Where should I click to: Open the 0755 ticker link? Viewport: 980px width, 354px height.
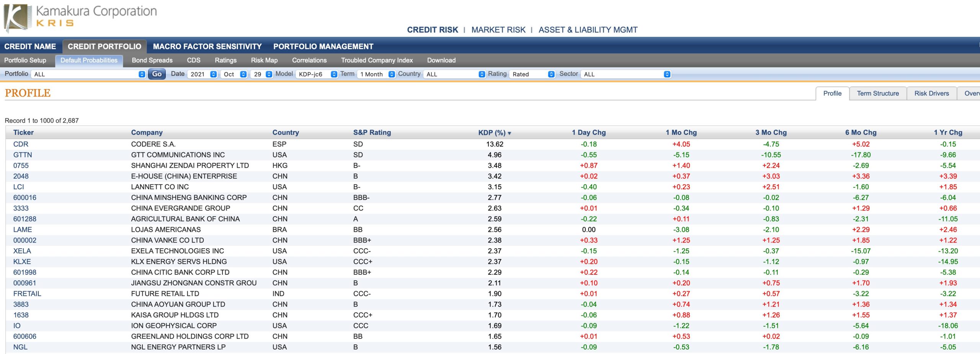click(x=21, y=166)
